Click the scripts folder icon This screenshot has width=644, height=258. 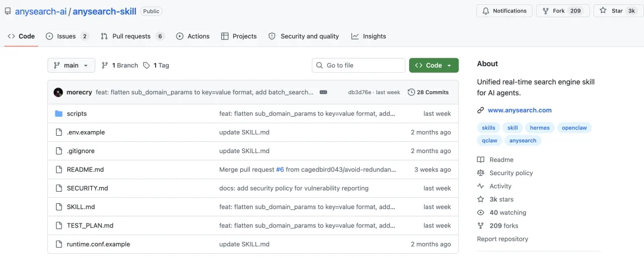(x=58, y=114)
